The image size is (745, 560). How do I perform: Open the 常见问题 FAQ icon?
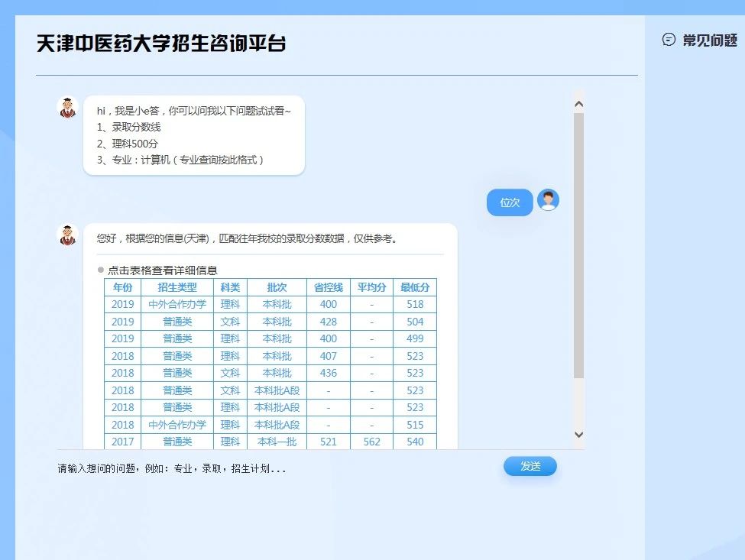click(x=669, y=40)
